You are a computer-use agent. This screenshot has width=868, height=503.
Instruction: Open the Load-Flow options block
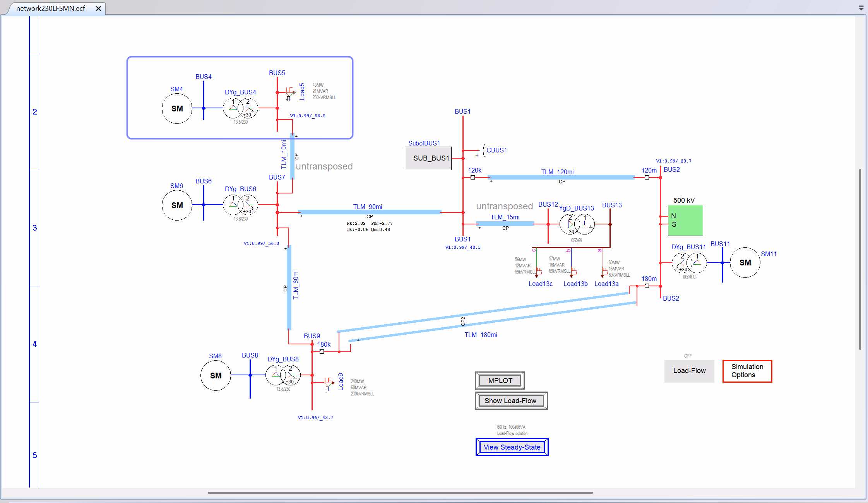[x=689, y=371]
